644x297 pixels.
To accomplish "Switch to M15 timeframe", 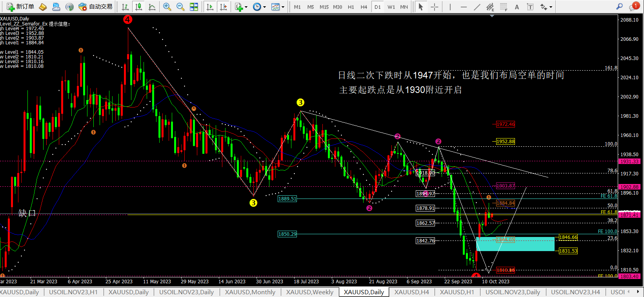I will pyautogui.click(x=324, y=7).
